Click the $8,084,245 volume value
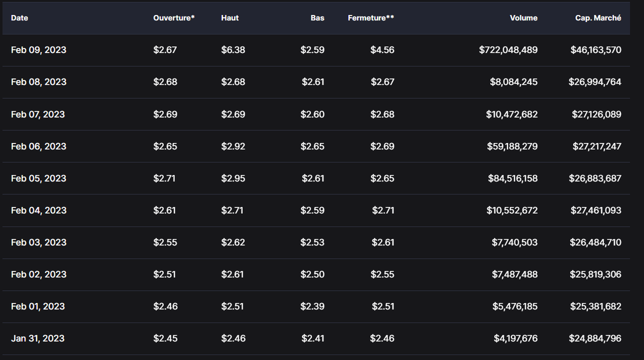The image size is (644, 360). click(514, 82)
